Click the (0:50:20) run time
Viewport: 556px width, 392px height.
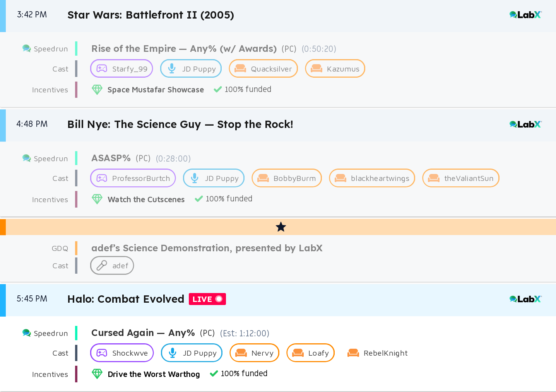click(x=319, y=49)
